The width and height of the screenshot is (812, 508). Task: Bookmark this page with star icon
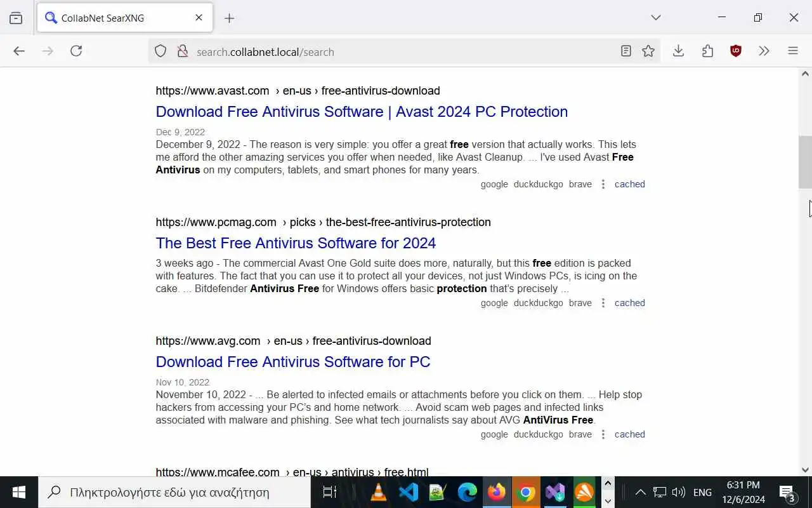648,51
